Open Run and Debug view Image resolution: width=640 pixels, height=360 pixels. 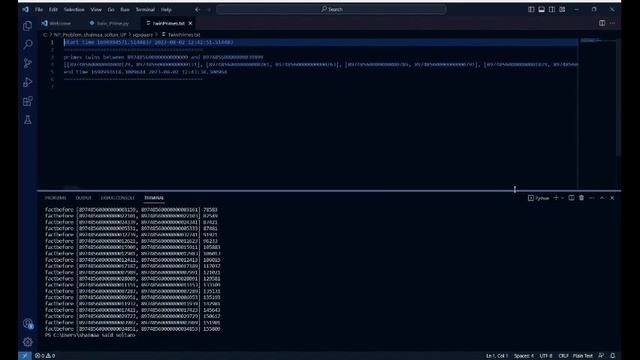click(28, 82)
